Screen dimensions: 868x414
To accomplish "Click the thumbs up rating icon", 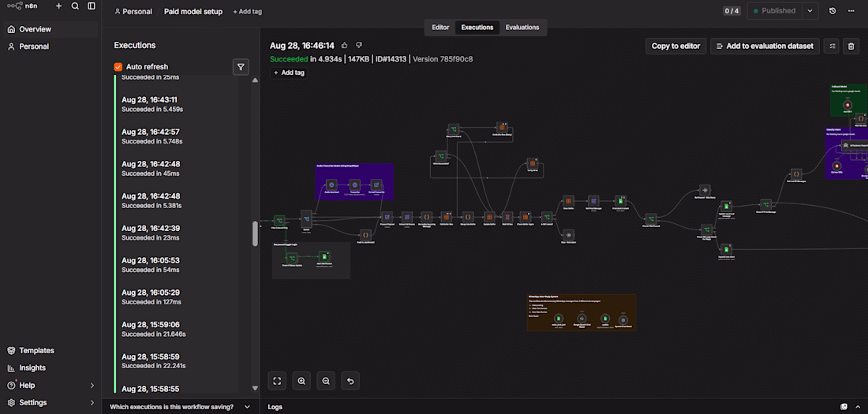I will pyautogui.click(x=344, y=46).
